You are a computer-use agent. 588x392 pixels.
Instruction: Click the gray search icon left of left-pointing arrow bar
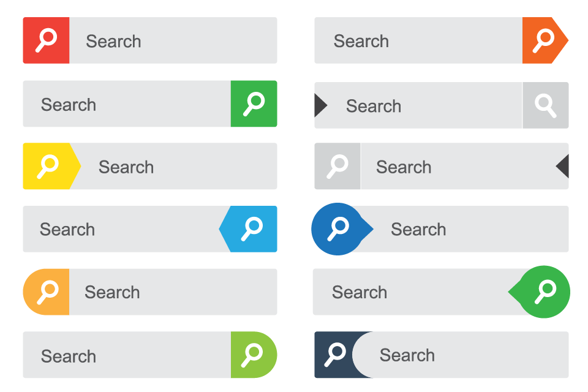[337, 166]
